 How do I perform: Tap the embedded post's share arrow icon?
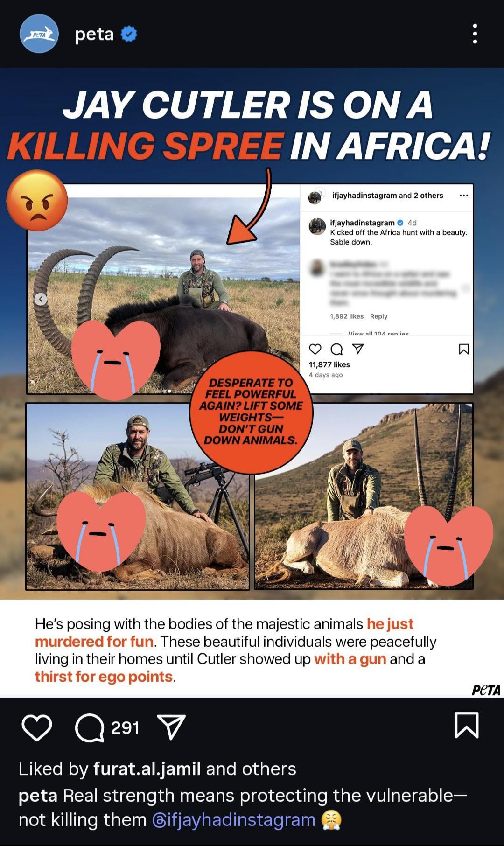click(357, 349)
